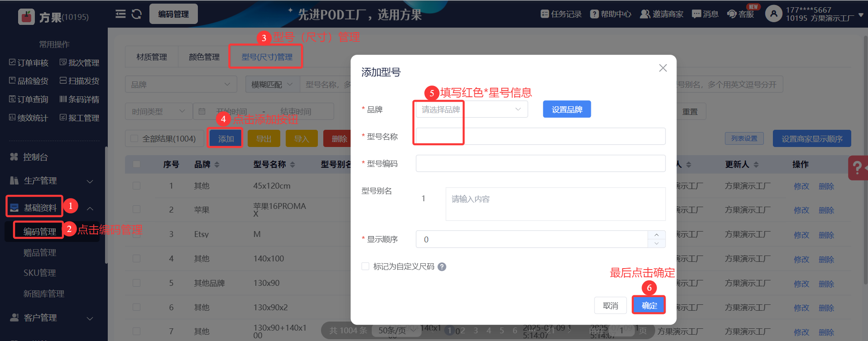Click the 型号编码 input field in dialog

pos(541,163)
